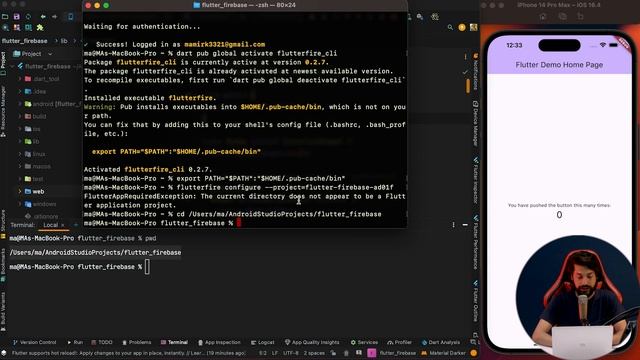The image size is (640, 360).
Task: Open the Flutter Performance panel
Action: click(476, 242)
